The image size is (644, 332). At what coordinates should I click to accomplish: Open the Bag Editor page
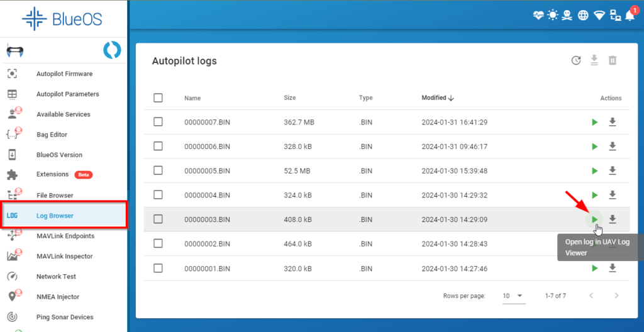coord(64,135)
